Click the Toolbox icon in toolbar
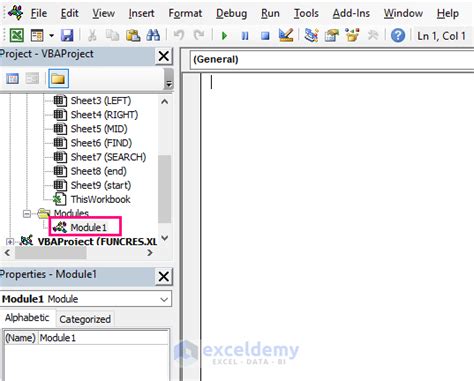474x381 pixels. [373, 35]
